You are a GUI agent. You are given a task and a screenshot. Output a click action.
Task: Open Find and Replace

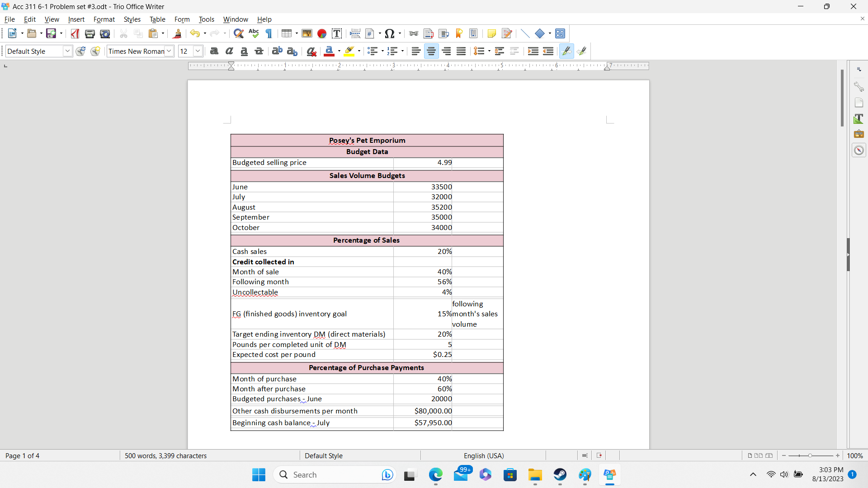tap(239, 33)
